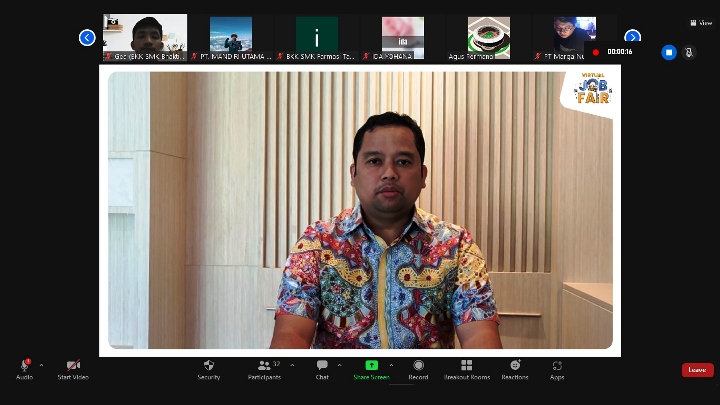
Task: Open Breakout Rooms
Action: (466, 366)
